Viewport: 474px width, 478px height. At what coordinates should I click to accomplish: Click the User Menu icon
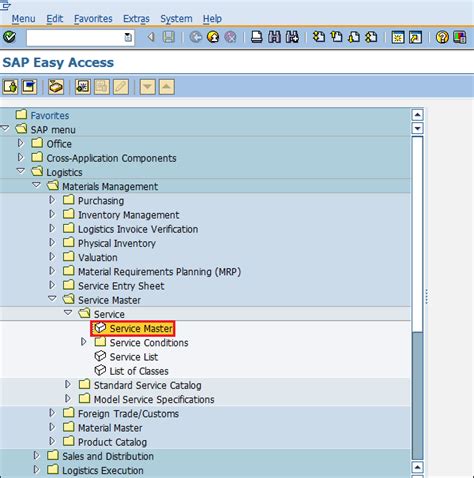coord(10,87)
